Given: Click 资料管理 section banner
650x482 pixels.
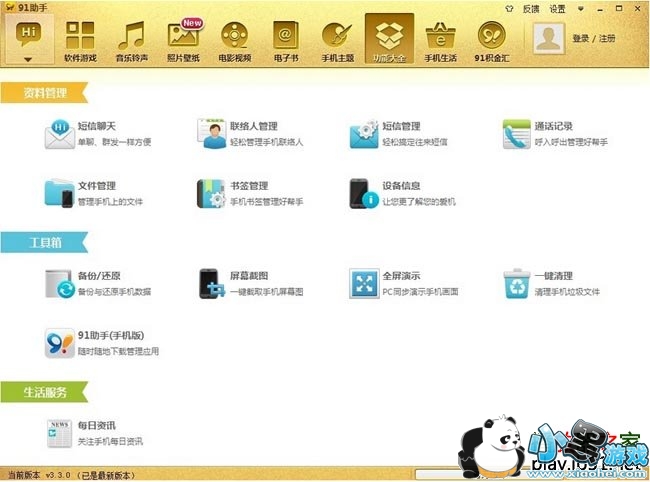Looking at the screenshot, I should [44, 93].
